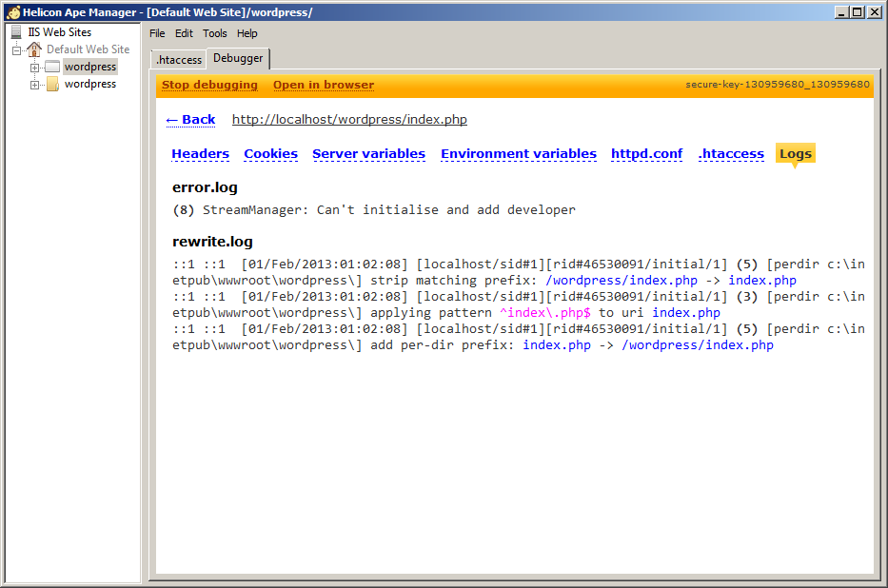The image size is (888, 588).
Task: Click the Default Web Site house icon
Action: pyautogui.click(x=34, y=49)
